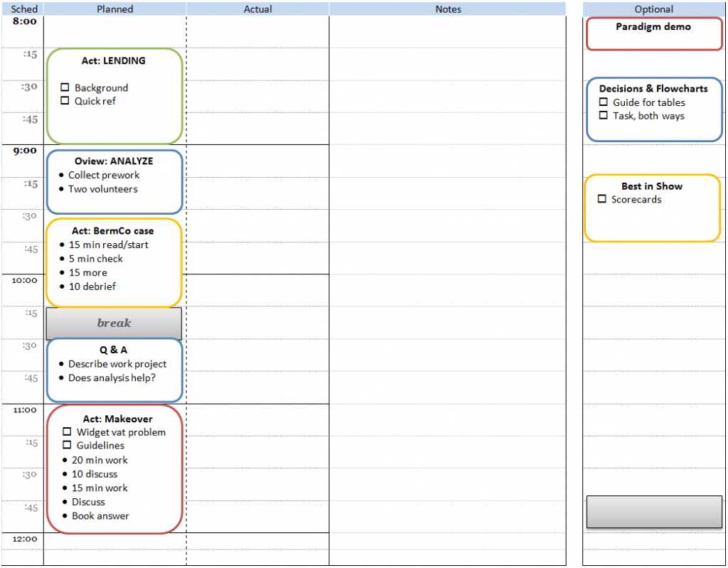
Task: Select the Sched column header
Action: point(24,9)
